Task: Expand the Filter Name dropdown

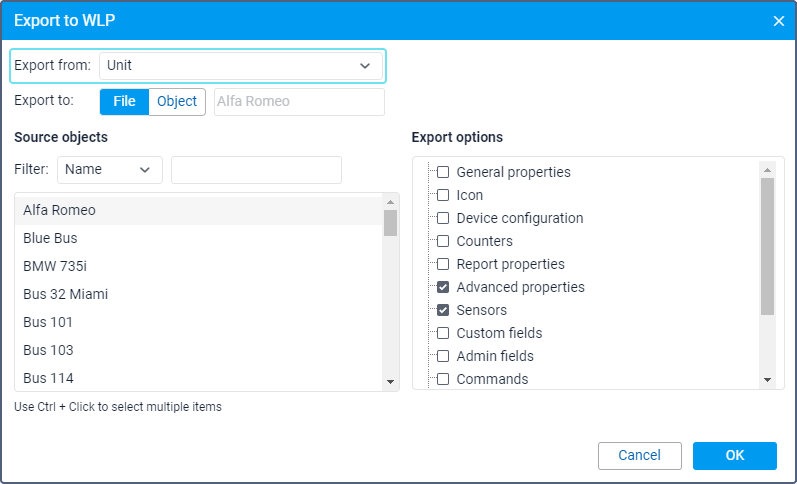Action: (x=110, y=170)
